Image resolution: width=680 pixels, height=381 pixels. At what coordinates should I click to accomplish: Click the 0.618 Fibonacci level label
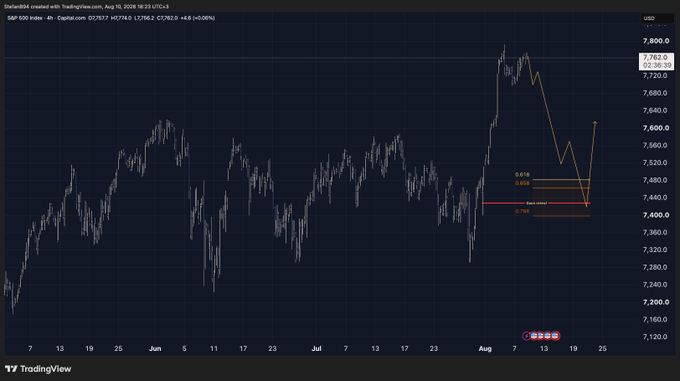tap(522, 175)
